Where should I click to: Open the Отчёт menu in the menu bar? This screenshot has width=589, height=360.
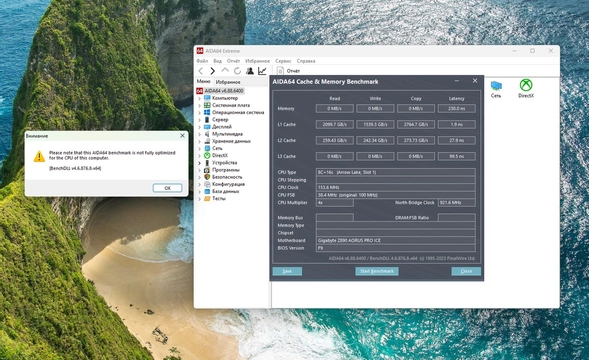point(233,61)
